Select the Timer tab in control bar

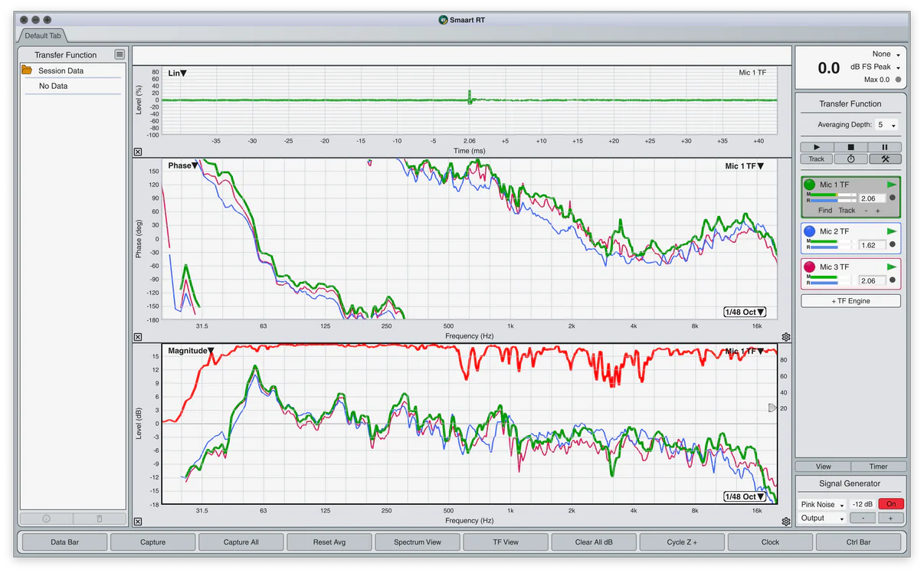coord(878,467)
